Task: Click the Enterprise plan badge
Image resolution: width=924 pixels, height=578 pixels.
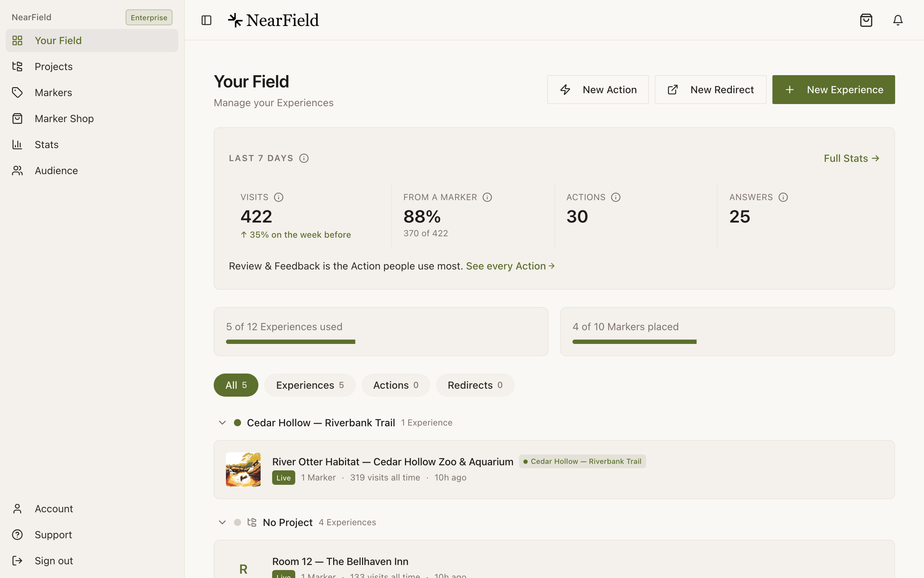Action: coord(149,18)
